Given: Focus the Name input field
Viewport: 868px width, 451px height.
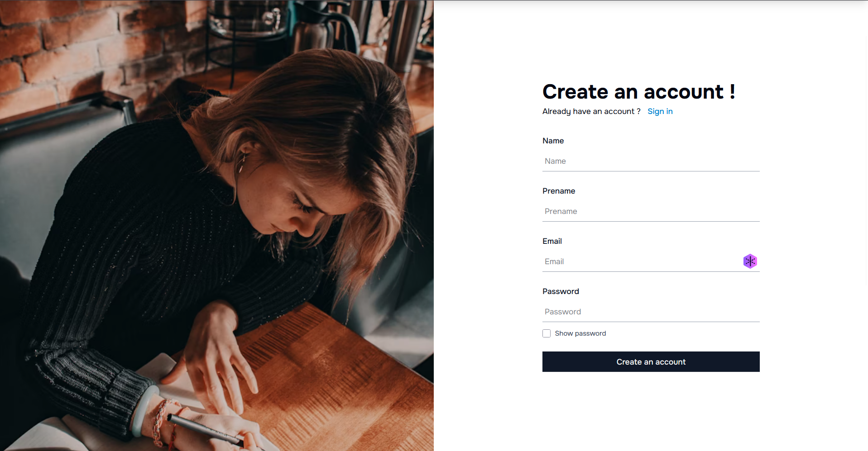Looking at the screenshot, I should 651,161.
